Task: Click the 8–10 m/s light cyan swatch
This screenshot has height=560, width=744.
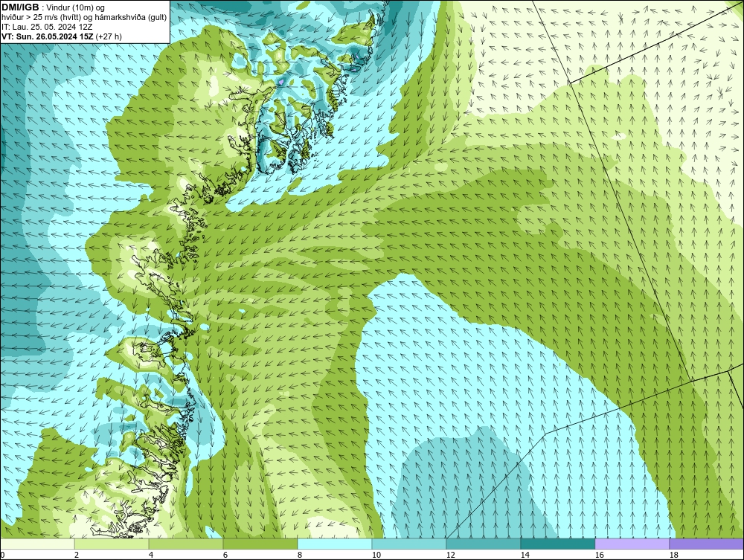Action: pyautogui.click(x=335, y=544)
